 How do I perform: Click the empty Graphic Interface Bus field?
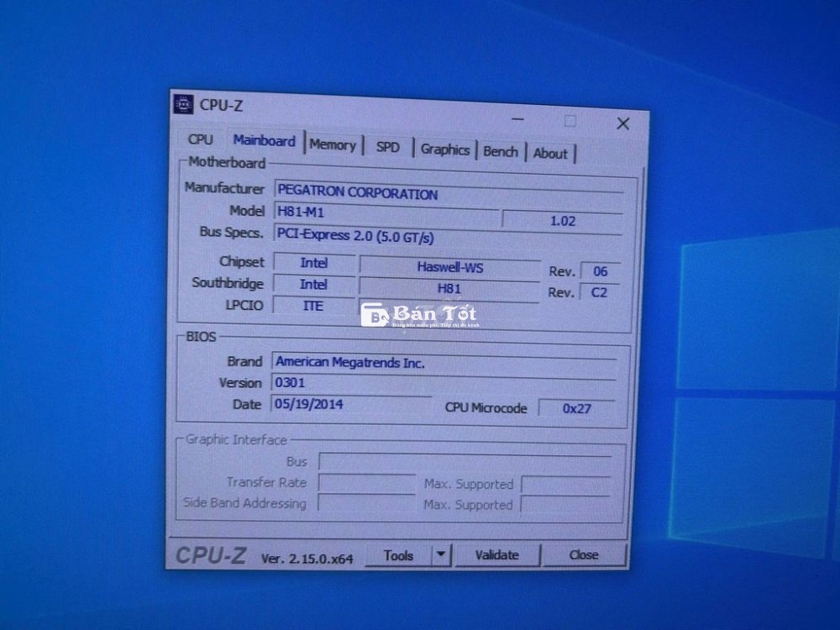coord(465,462)
